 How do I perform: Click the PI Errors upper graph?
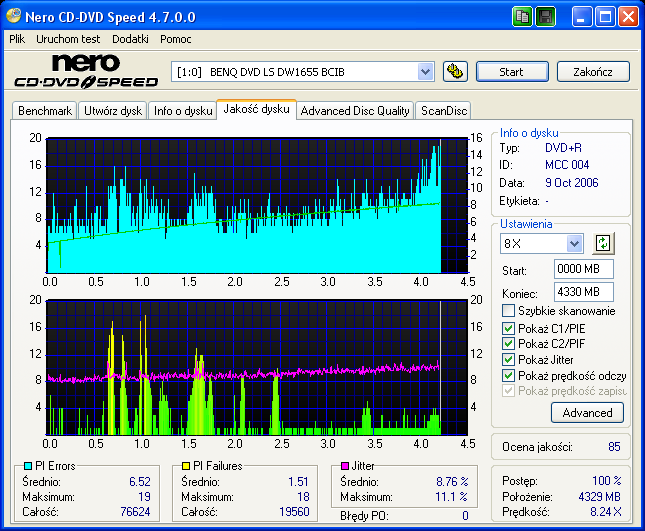point(257,205)
